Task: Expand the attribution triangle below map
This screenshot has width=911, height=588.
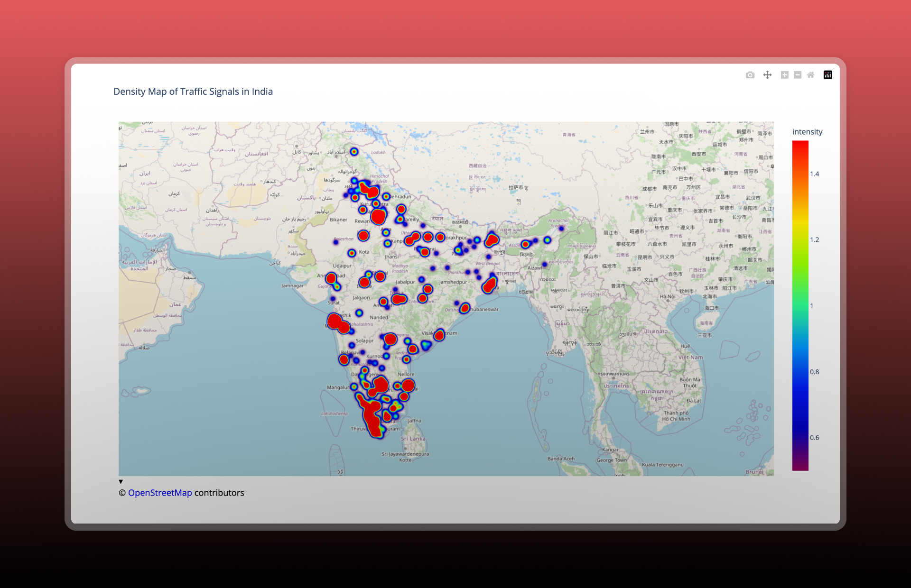Action: click(x=121, y=481)
